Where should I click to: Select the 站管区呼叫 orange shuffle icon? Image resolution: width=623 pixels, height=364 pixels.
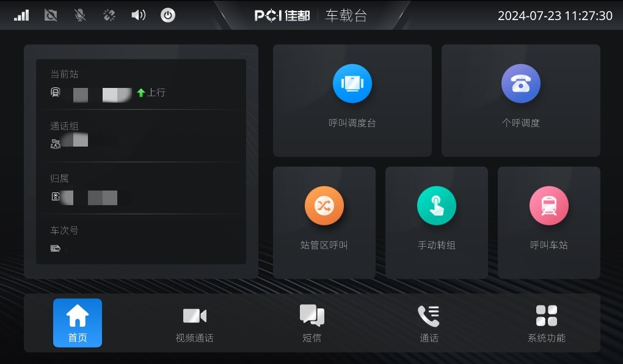pyautogui.click(x=324, y=205)
